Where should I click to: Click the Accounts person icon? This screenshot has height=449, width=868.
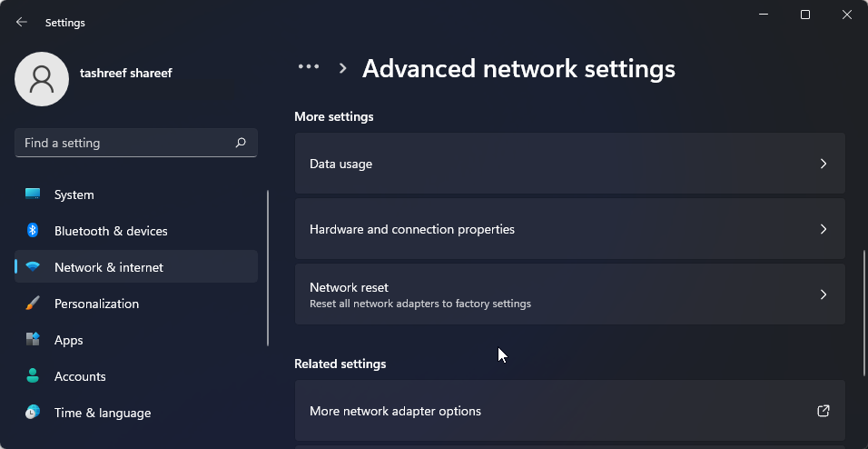click(x=33, y=376)
